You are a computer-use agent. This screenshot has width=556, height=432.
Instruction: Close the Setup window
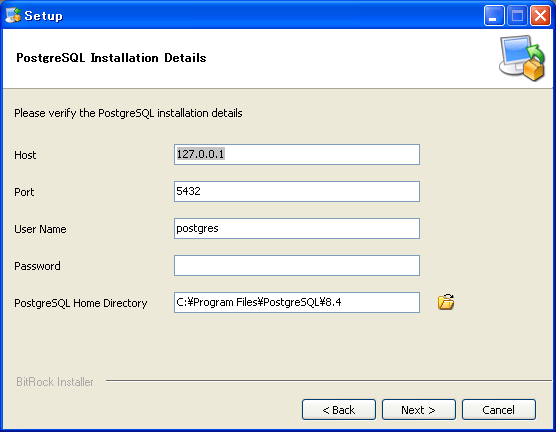[540, 16]
